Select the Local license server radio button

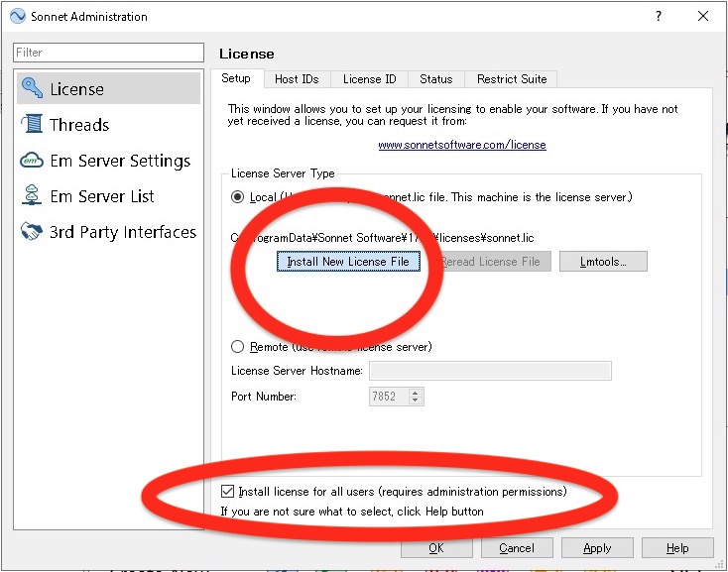click(x=237, y=197)
